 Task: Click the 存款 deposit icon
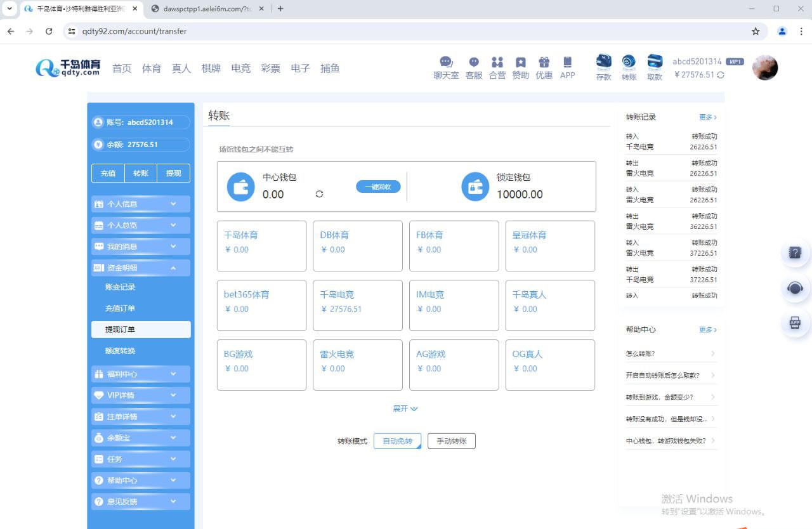(x=604, y=68)
